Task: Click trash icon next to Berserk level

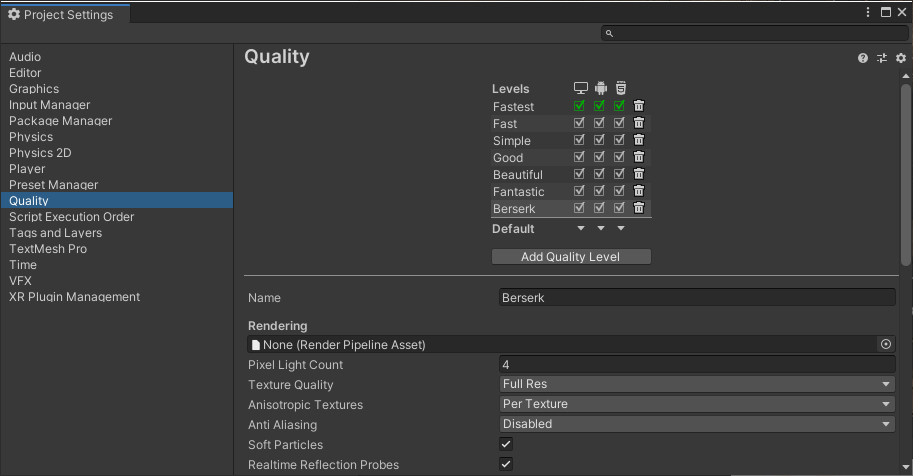Action: (639, 208)
